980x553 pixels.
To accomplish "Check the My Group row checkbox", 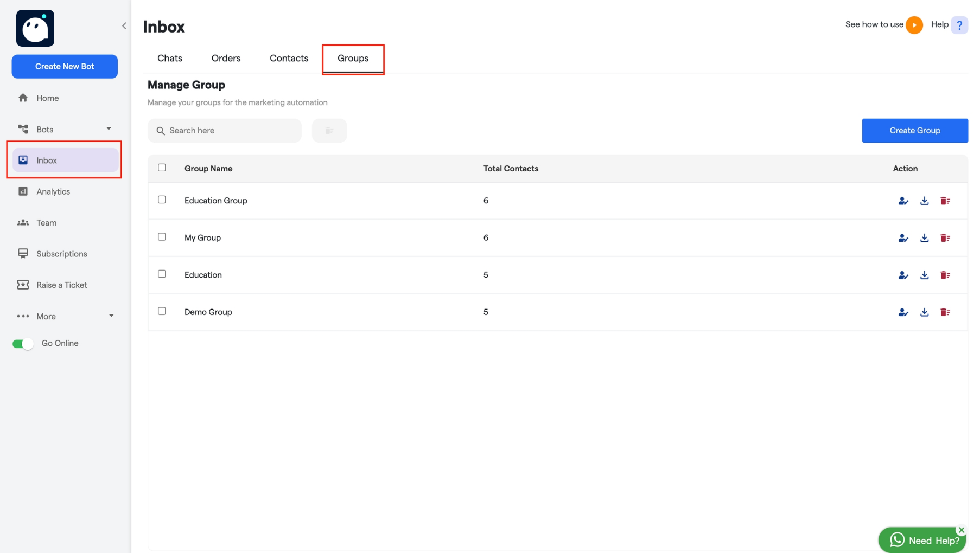I will 162,237.
